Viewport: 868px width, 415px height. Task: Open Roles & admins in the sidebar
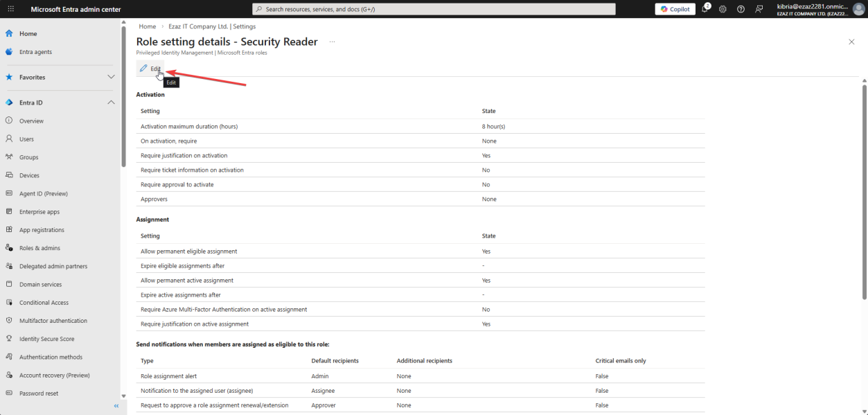(39, 248)
